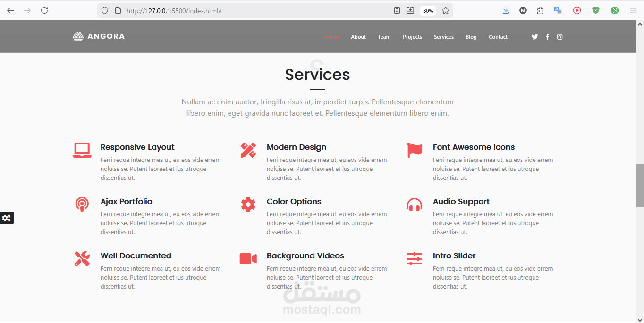This screenshot has height=323, width=644.
Task: Click the Responsive Layout heading
Action: (x=137, y=147)
